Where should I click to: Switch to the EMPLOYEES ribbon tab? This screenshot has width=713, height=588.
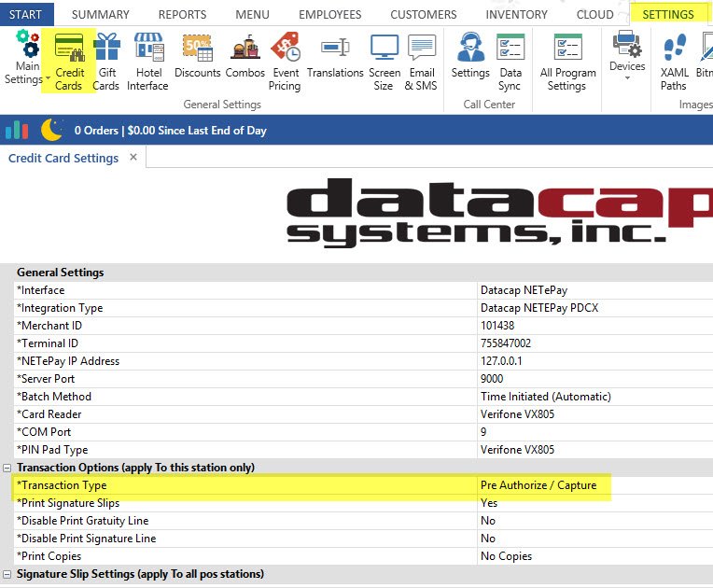click(x=329, y=14)
